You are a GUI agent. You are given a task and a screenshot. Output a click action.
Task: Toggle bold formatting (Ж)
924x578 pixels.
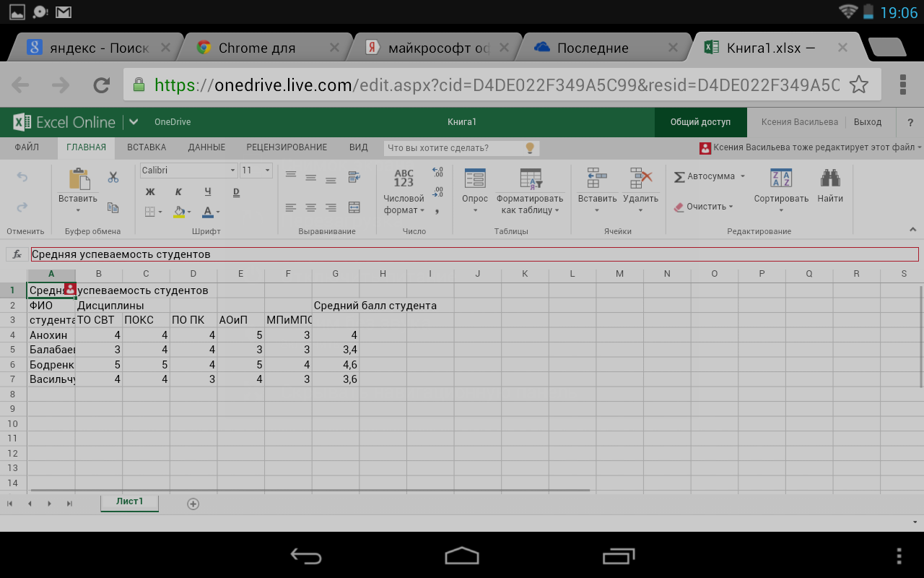(150, 191)
